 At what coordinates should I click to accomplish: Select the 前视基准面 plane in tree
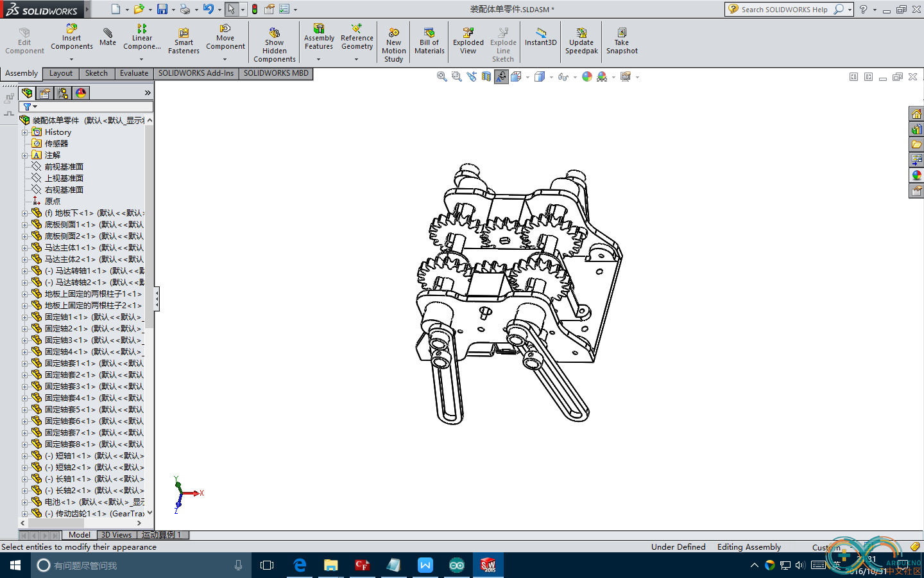(64, 167)
